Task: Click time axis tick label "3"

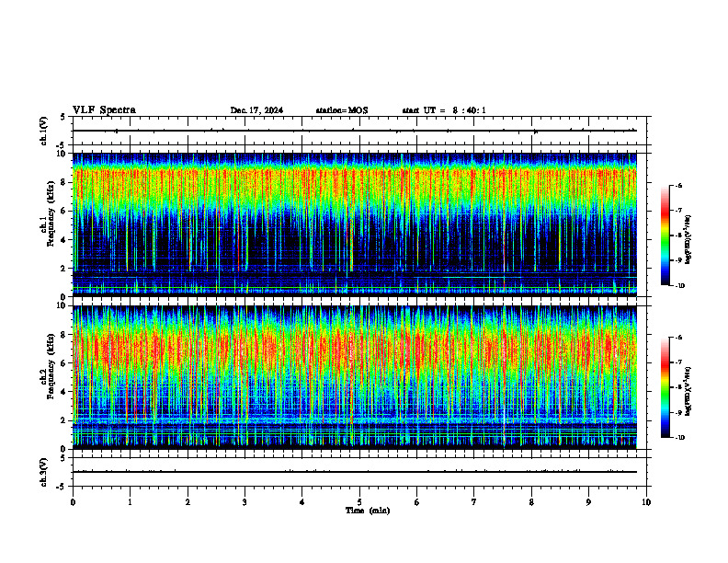Action: (x=245, y=502)
